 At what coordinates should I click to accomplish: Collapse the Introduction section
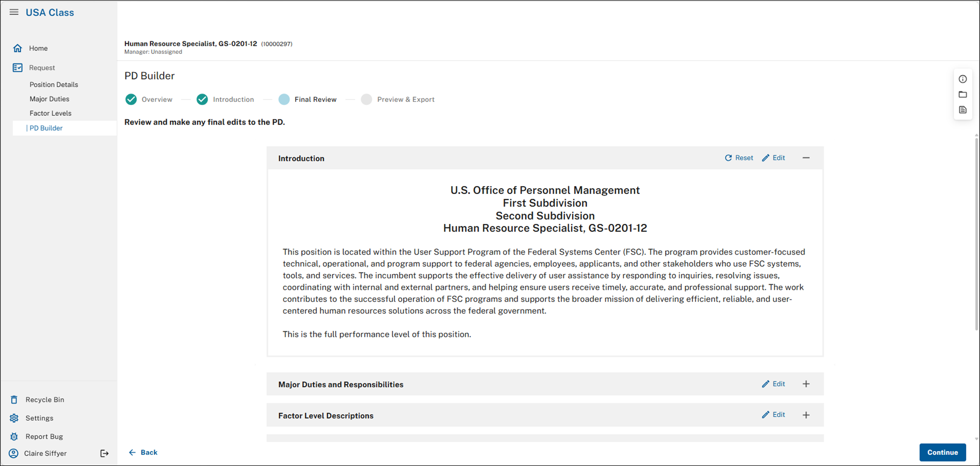(806, 158)
